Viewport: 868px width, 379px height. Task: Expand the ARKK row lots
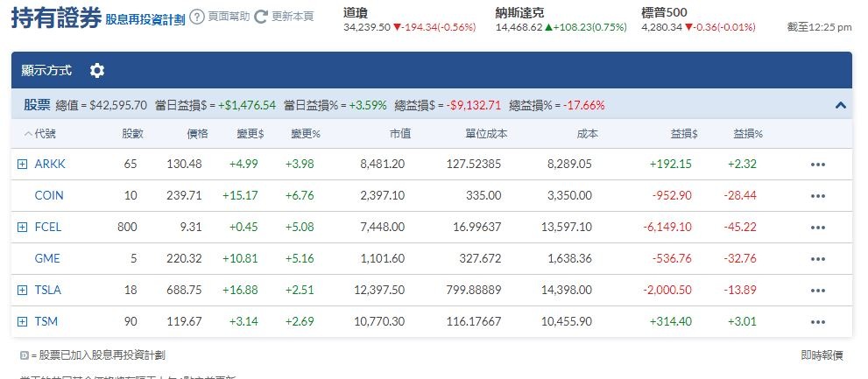pos(22,164)
